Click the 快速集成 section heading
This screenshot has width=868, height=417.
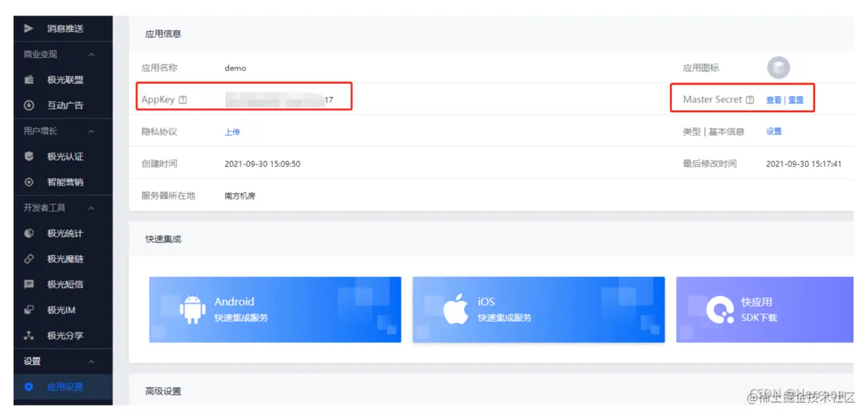point(163,239)
